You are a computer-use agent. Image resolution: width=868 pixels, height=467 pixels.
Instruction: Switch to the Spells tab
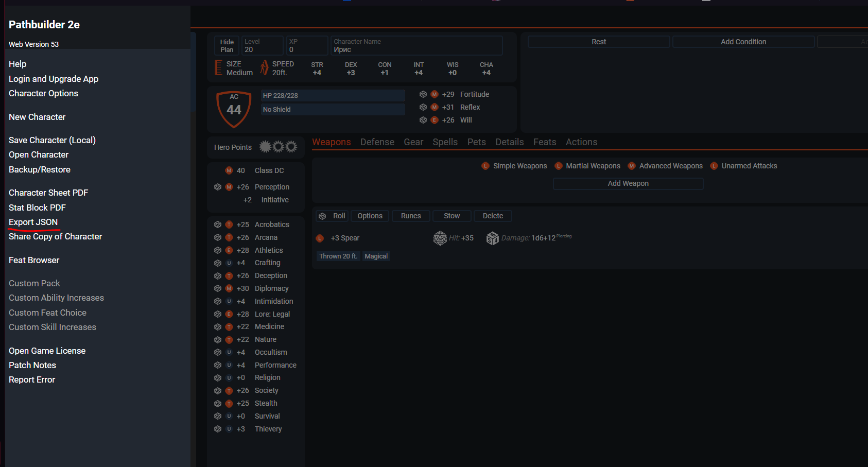point(445,142)
